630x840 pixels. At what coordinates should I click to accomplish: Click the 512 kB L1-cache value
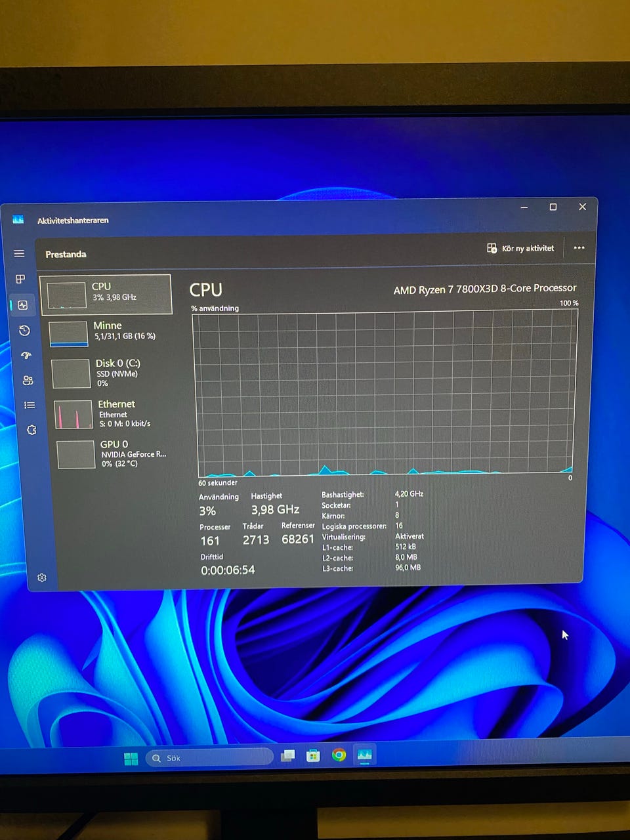(x=406, y=547)
